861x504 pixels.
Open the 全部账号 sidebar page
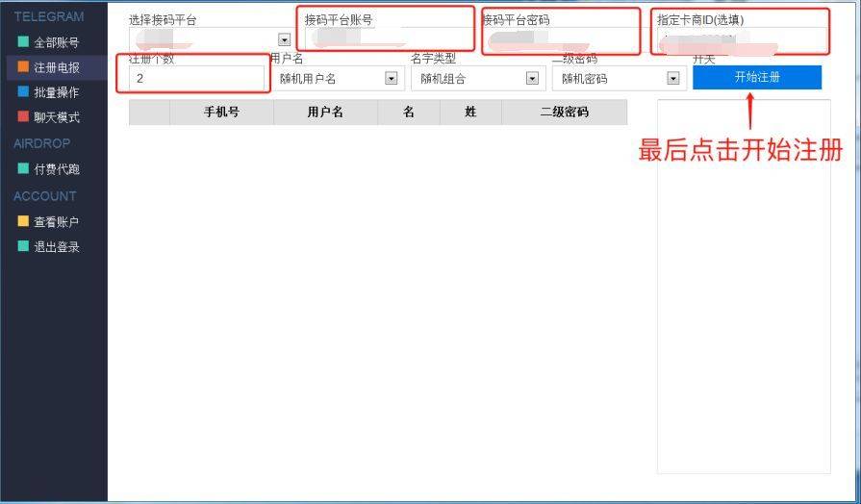tap(57, 42)
